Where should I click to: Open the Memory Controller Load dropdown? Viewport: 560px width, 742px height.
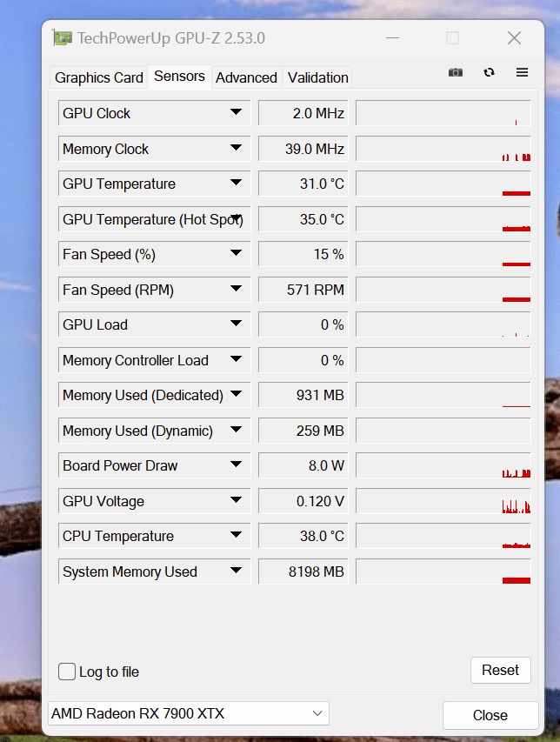[236, 359]
